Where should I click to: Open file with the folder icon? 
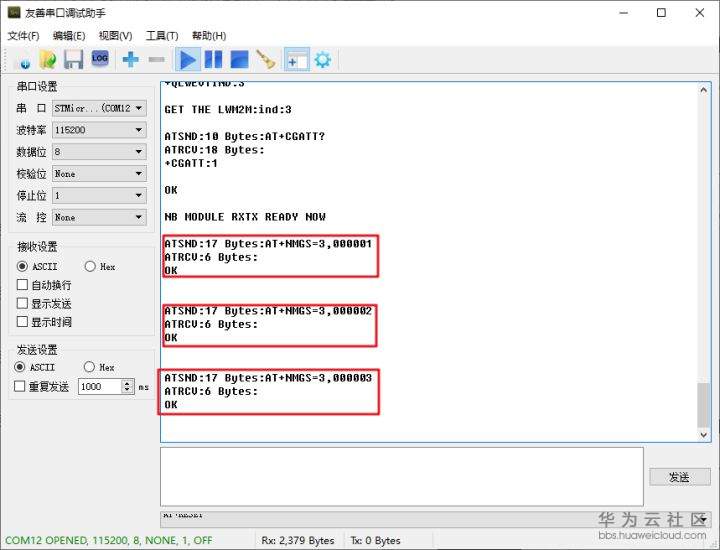48,60
